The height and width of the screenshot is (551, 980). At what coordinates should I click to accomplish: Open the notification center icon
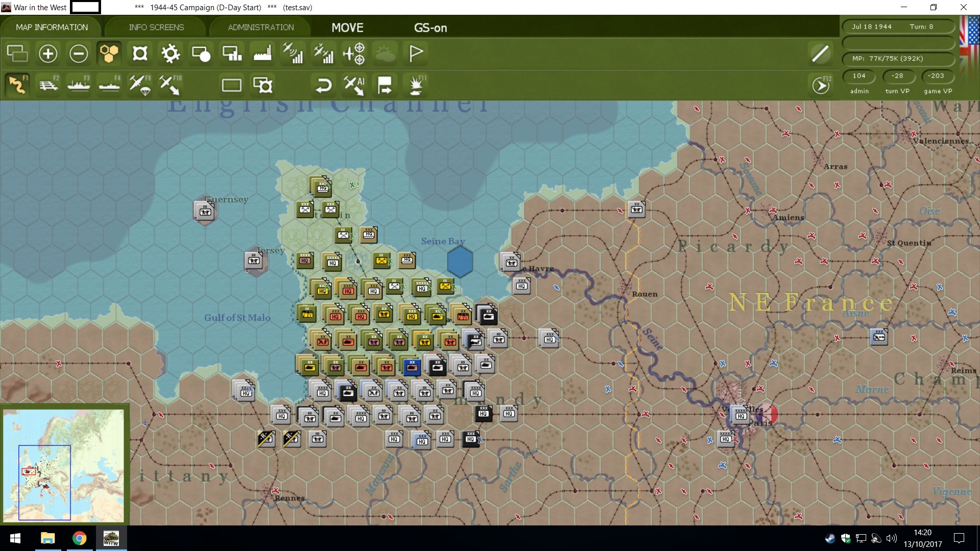coord(959,538)
